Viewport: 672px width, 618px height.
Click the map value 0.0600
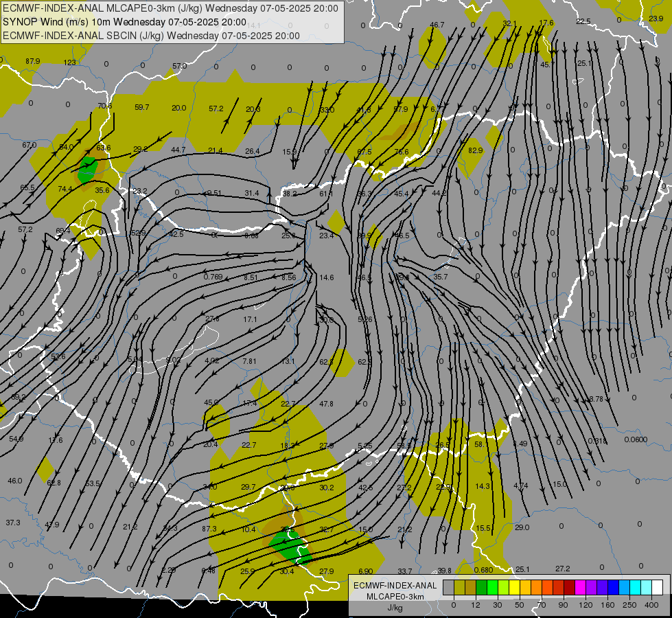click(x=636, y=439)
